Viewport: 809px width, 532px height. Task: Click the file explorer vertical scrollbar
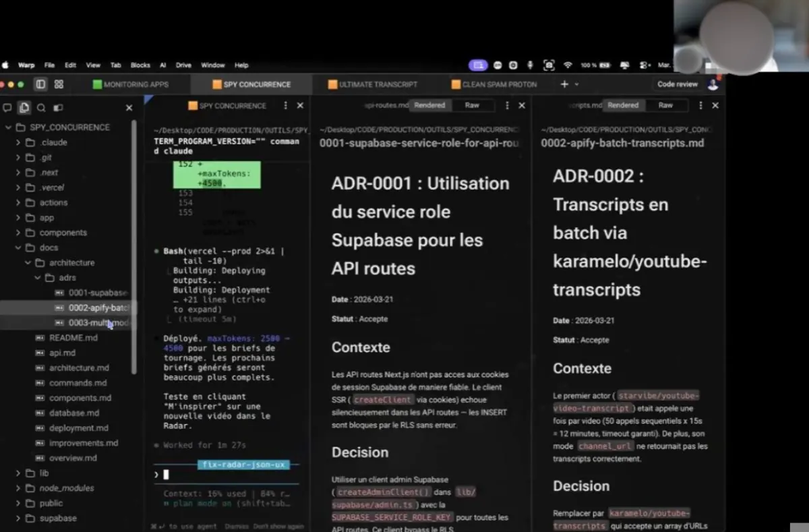coord(134,246)
